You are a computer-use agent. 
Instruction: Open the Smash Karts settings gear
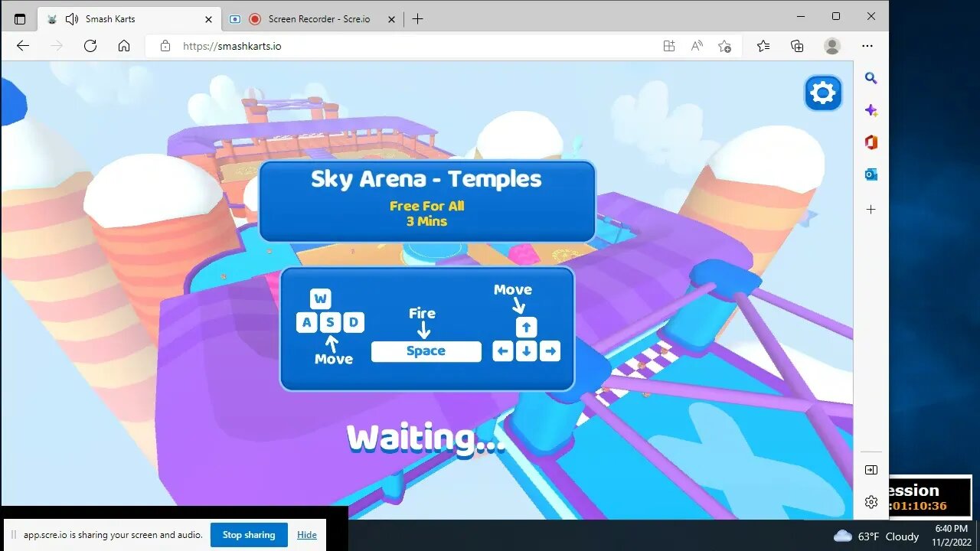point(823,93)
